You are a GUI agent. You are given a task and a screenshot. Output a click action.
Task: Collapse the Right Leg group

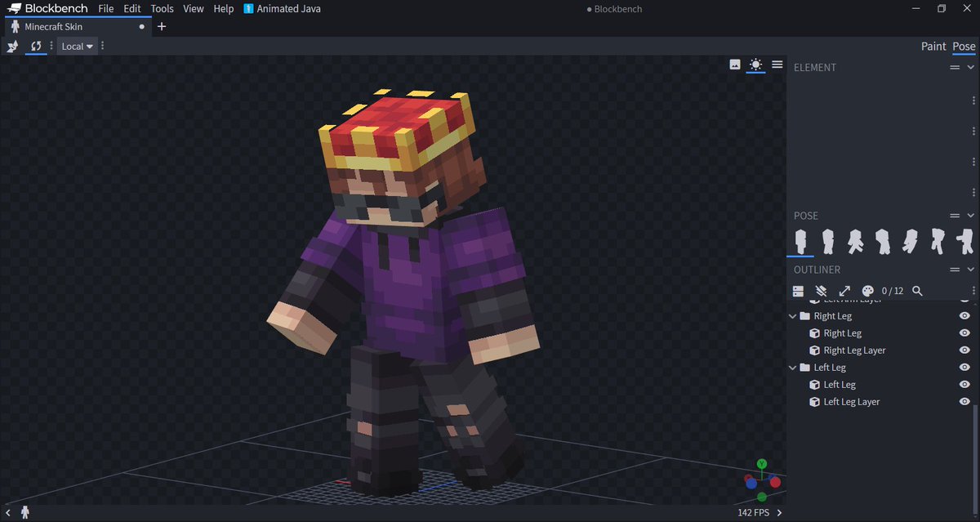793,316
